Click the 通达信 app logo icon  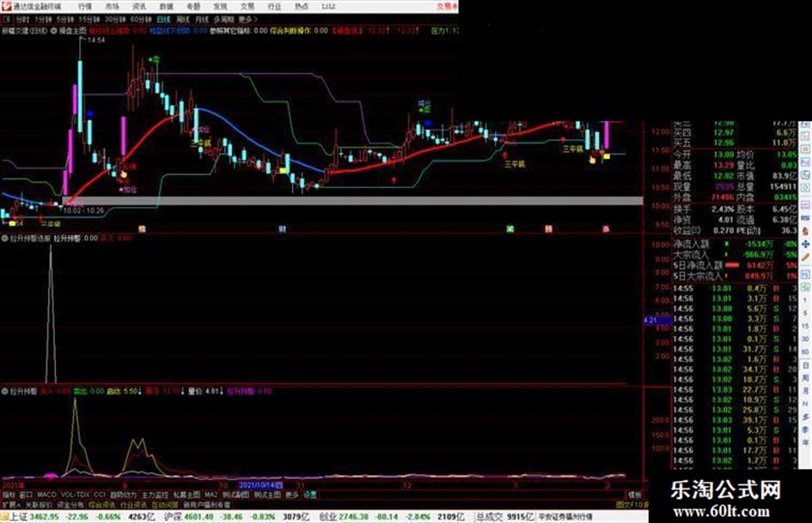6,7
